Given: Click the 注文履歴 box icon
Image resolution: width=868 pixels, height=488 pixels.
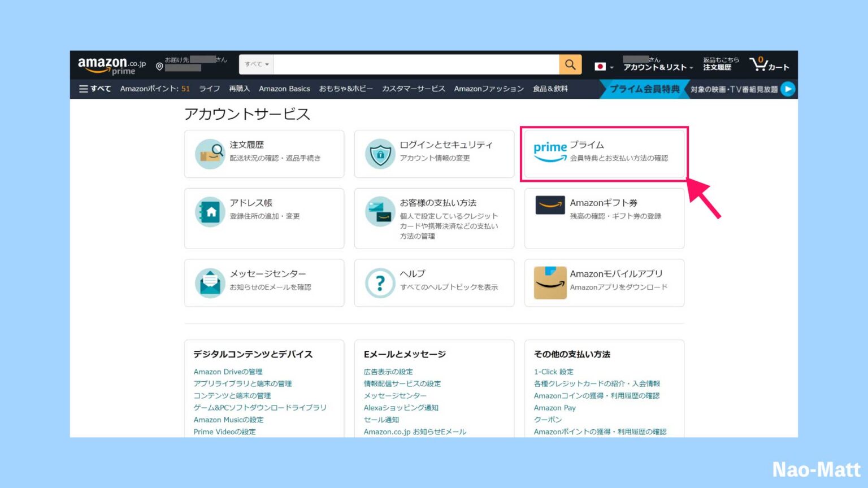Looking at the screenshot, I should point(210,154).
